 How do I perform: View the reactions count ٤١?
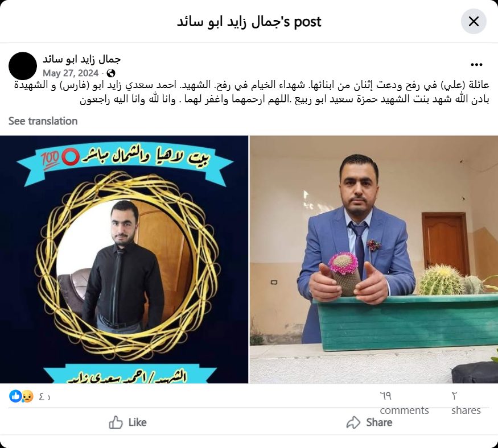pos(45,397)
